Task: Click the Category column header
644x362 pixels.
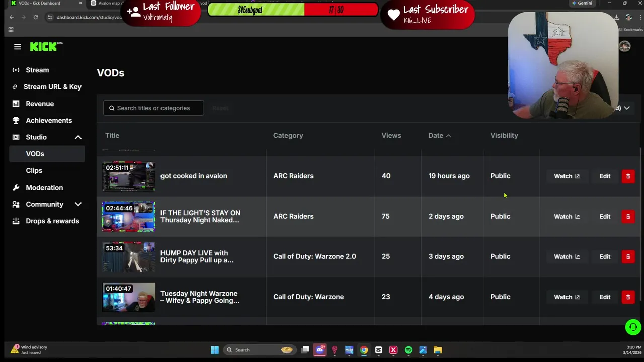Action: point(288,135)
